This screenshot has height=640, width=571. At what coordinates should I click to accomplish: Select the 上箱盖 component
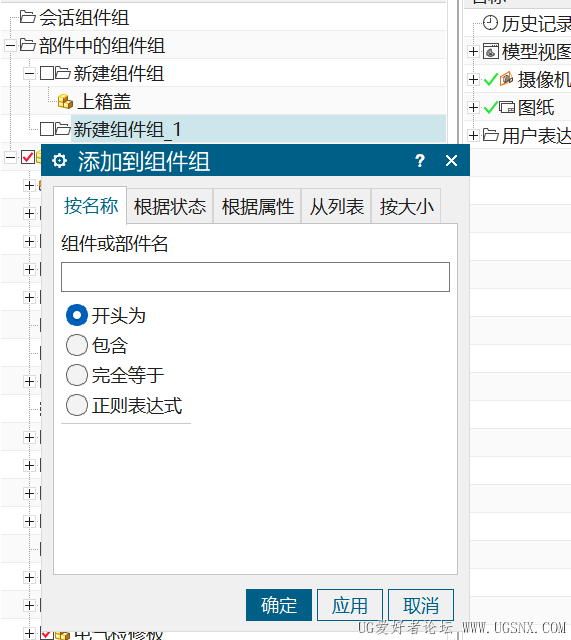(104, 101)
